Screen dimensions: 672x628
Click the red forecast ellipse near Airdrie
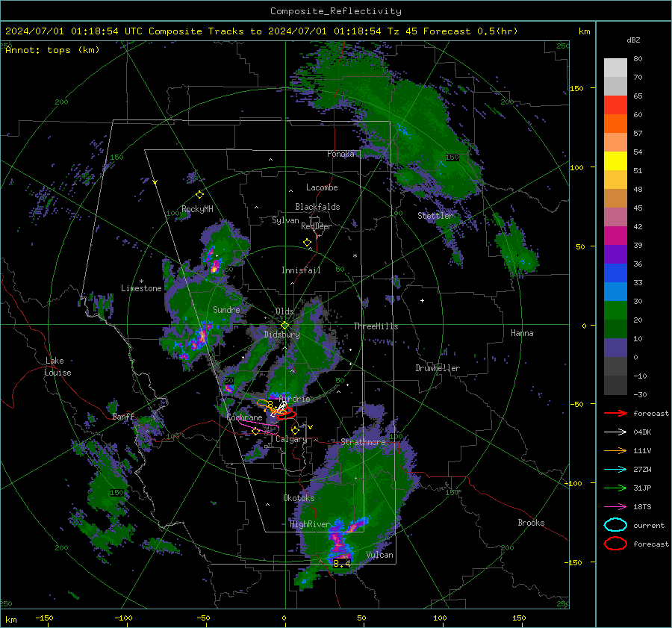[x=285, y=413]
